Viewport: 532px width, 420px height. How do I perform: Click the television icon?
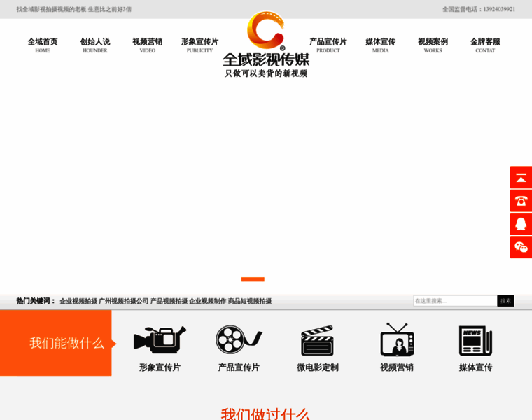click(x=397, y=339)
